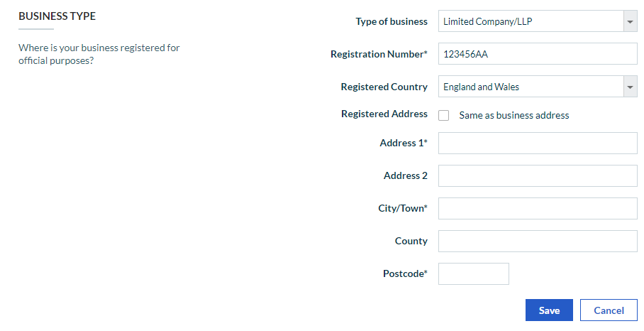
Task: Click into the City/Town field
Action: coord(538,208)
